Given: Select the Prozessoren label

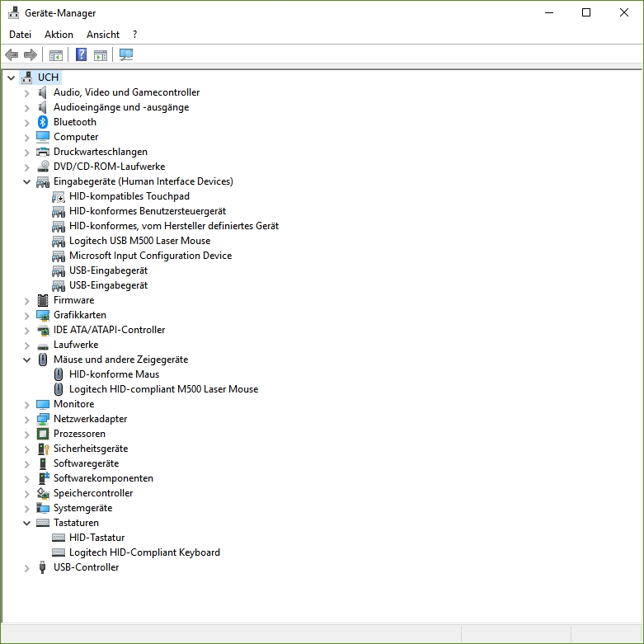Looking at the screenshot, I should 79,434.
